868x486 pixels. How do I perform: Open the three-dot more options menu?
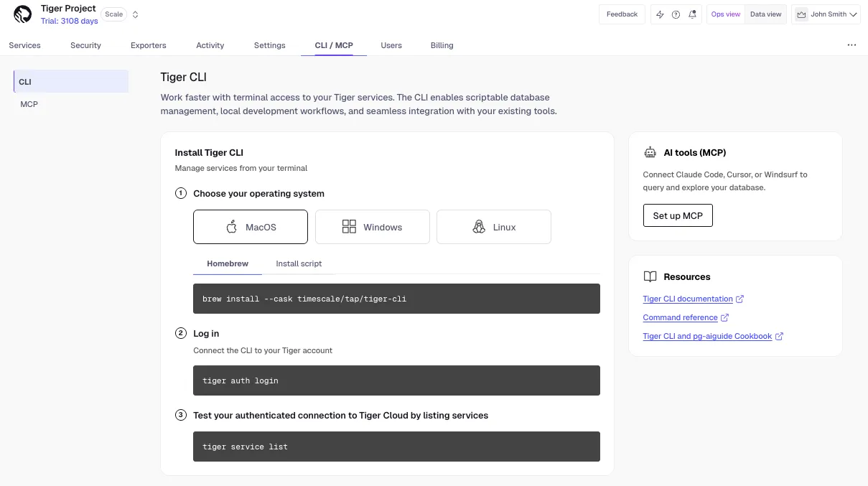point(851,45)
